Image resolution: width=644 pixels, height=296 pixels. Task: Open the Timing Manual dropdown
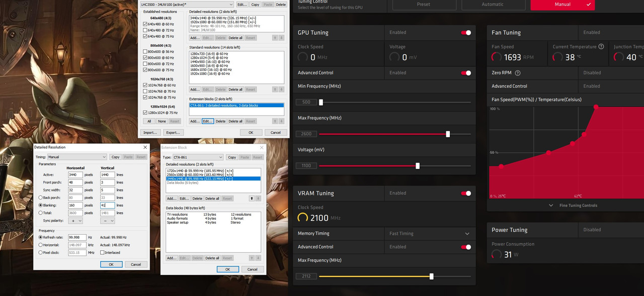77,157
